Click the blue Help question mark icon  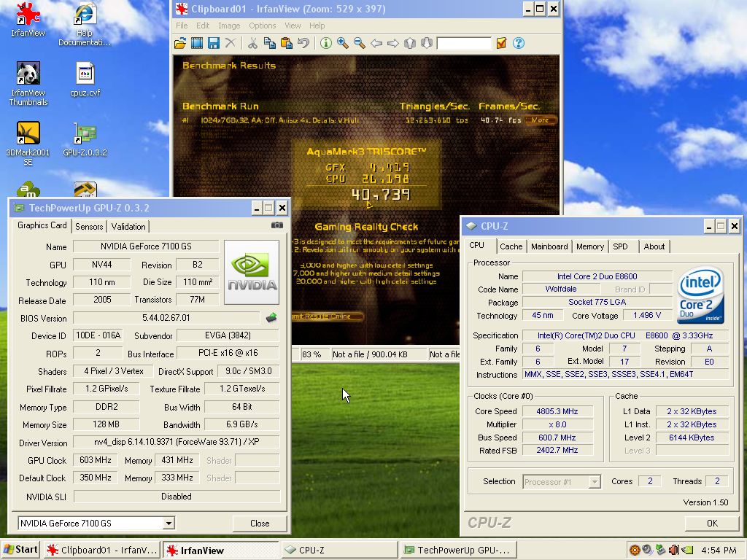(x=519, y=43)
